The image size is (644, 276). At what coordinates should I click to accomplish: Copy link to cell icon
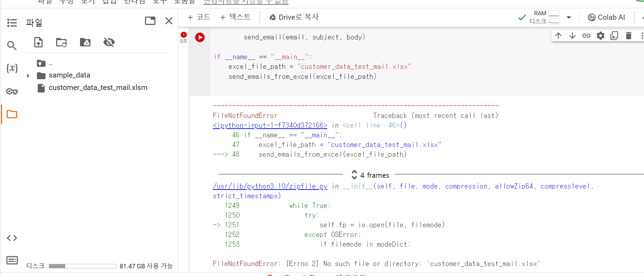click(x=586, y=36)
